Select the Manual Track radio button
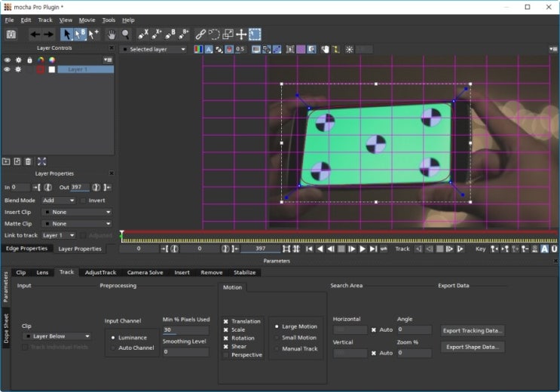 277,349
